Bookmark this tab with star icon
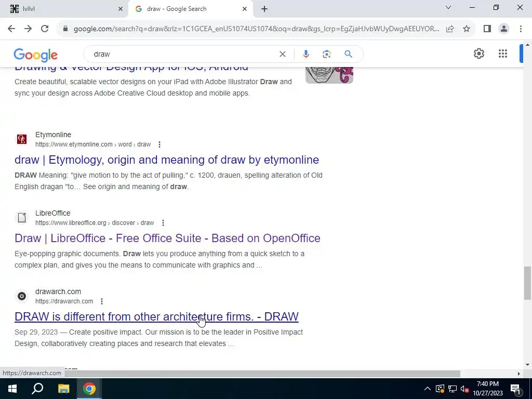Screen dimensions: 532x399 coord(467,29)
